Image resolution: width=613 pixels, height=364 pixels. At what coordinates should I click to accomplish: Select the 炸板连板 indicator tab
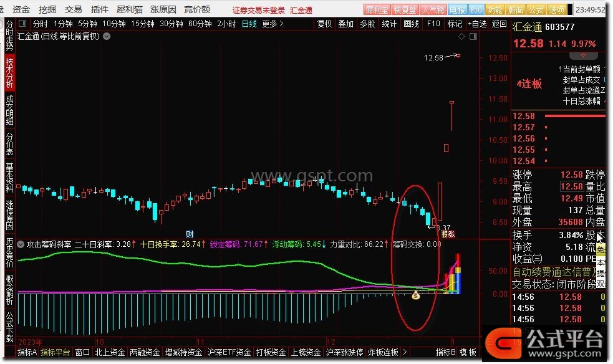[x=383, y=352]
